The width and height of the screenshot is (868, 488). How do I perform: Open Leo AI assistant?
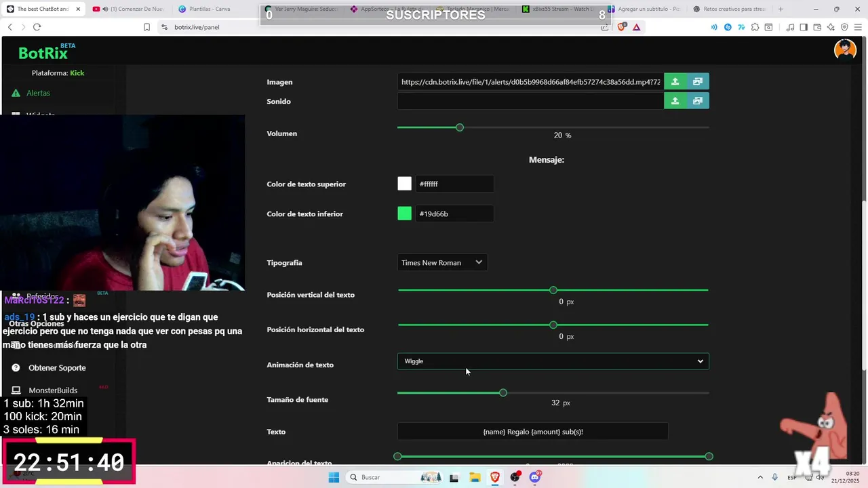tap(831, 27)
